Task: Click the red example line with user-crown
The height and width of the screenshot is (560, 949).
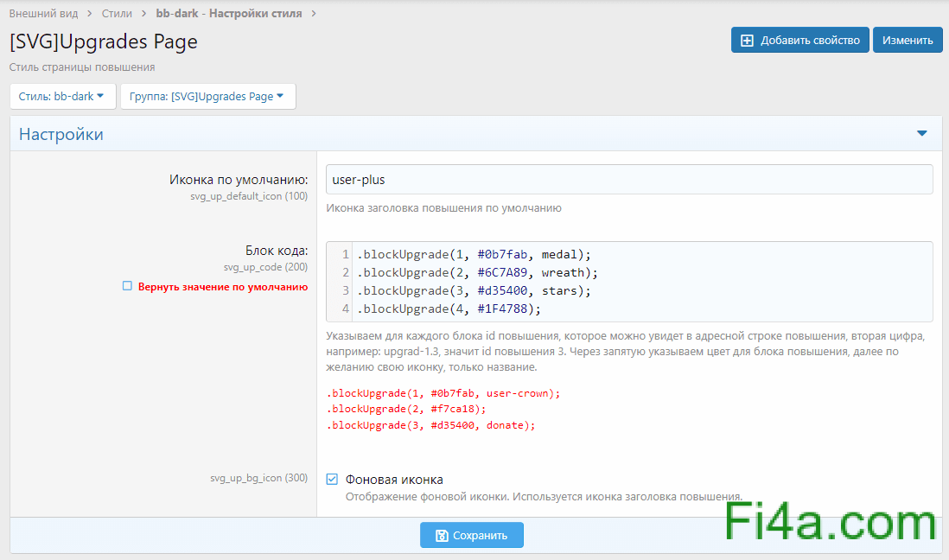Action: (x=443, y=392)
